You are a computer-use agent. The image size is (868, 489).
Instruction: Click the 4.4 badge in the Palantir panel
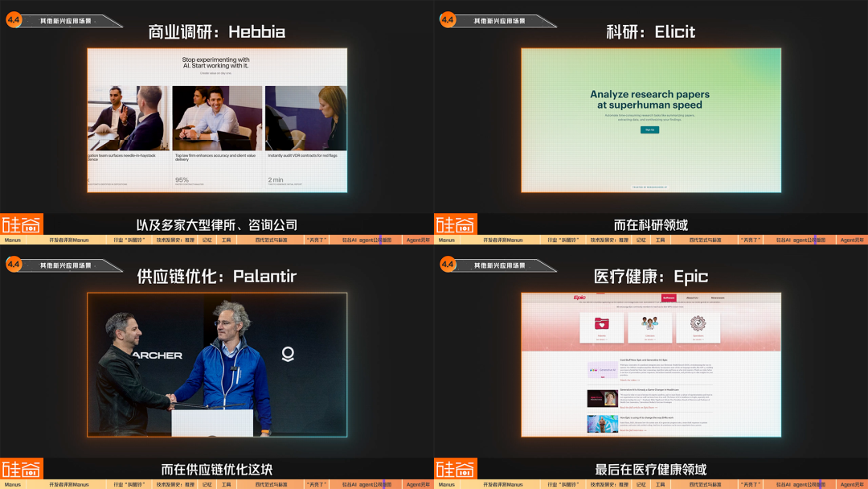14,264
